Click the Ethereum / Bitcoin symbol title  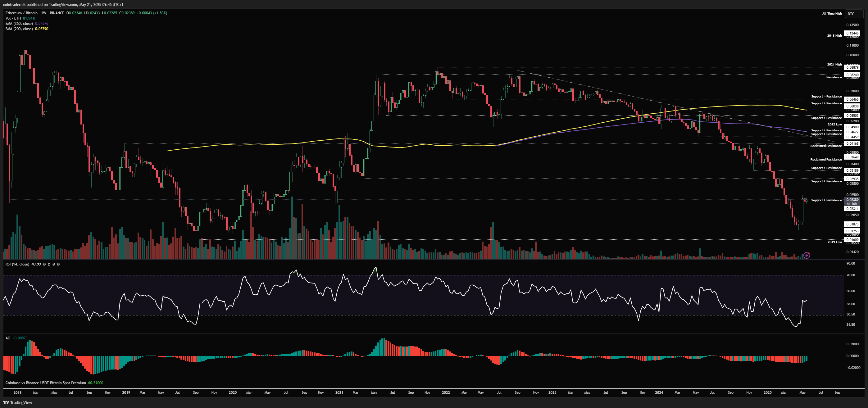pyautogui.click(x=21, y=13)
